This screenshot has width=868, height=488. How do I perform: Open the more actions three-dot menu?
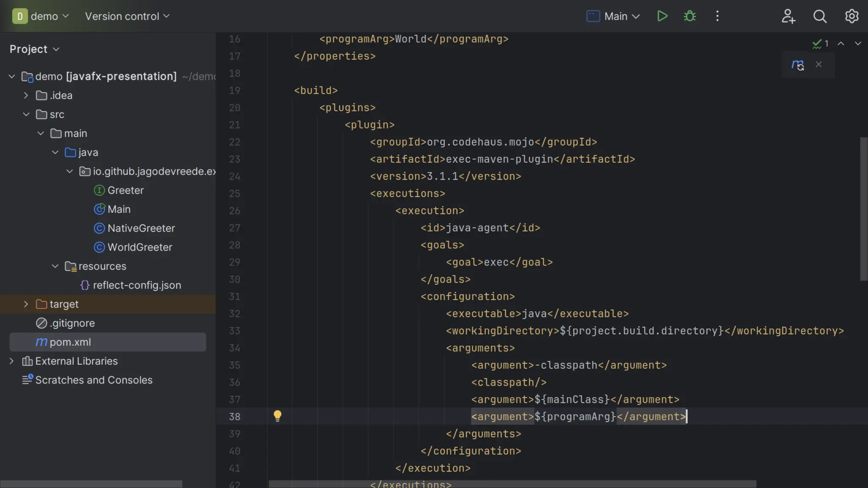pyautogui.click(x=717, y=16)
